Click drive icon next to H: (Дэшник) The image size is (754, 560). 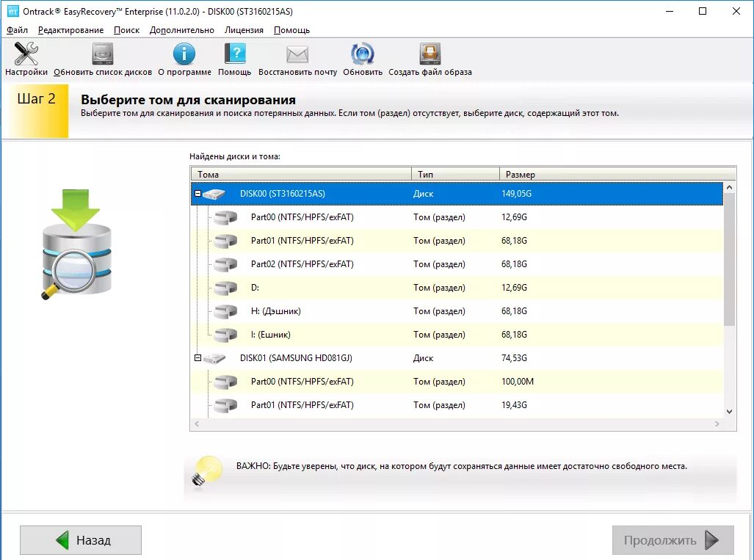[x=225, y=311]
